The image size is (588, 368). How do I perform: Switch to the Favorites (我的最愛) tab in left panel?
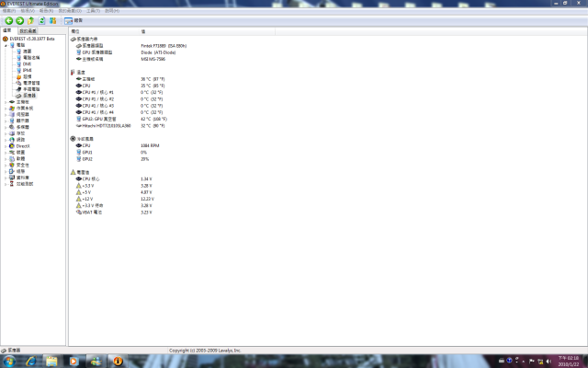(28, 30)
